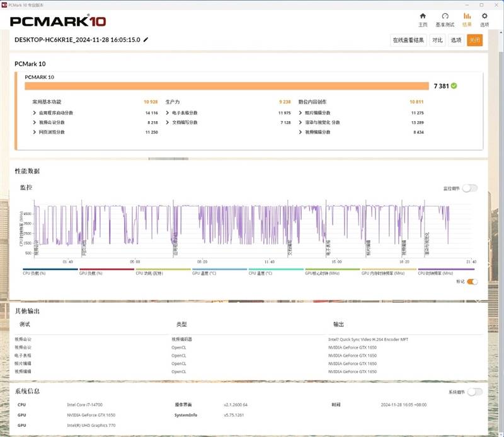Image resolution: width=504 pixels, height=437 pixels.
Task: Click the orange 关闭 button
Action: [474, 40]
